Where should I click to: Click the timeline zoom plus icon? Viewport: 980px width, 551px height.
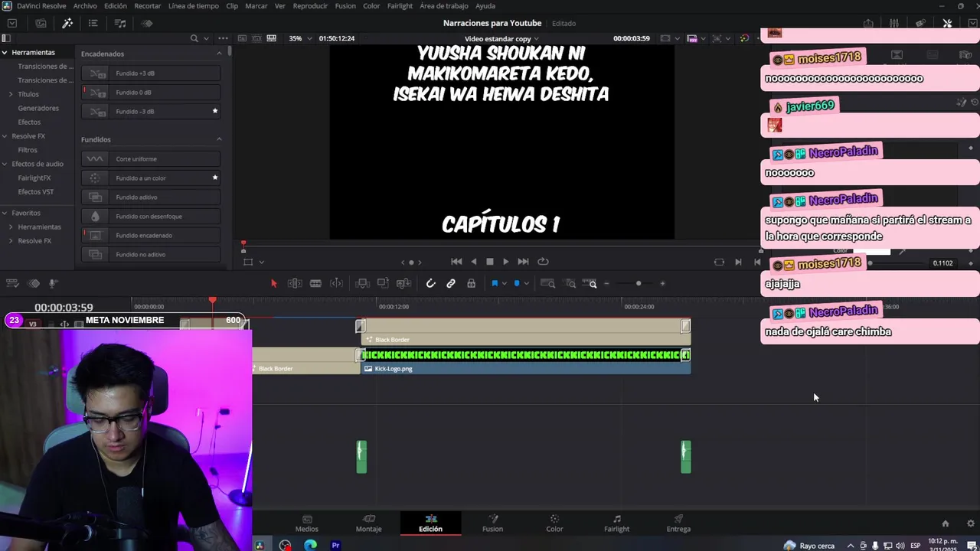(663, 283)
